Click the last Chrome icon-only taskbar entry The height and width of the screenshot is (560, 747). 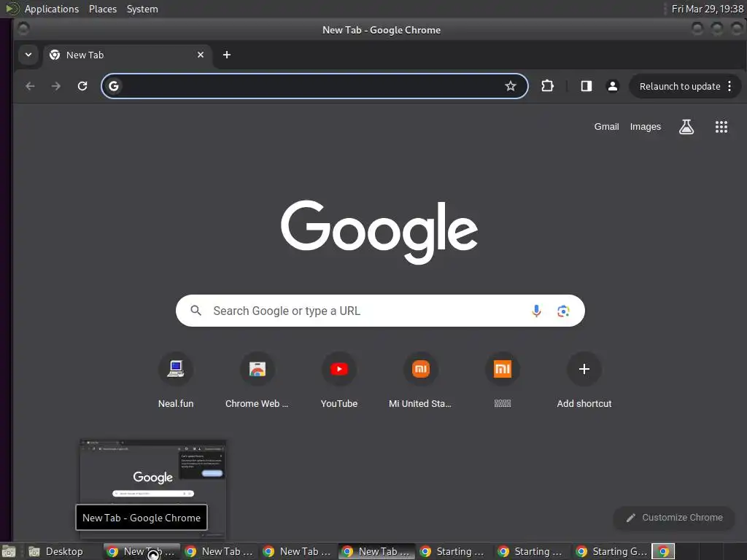pyautogui.click(x=663, y=551)
